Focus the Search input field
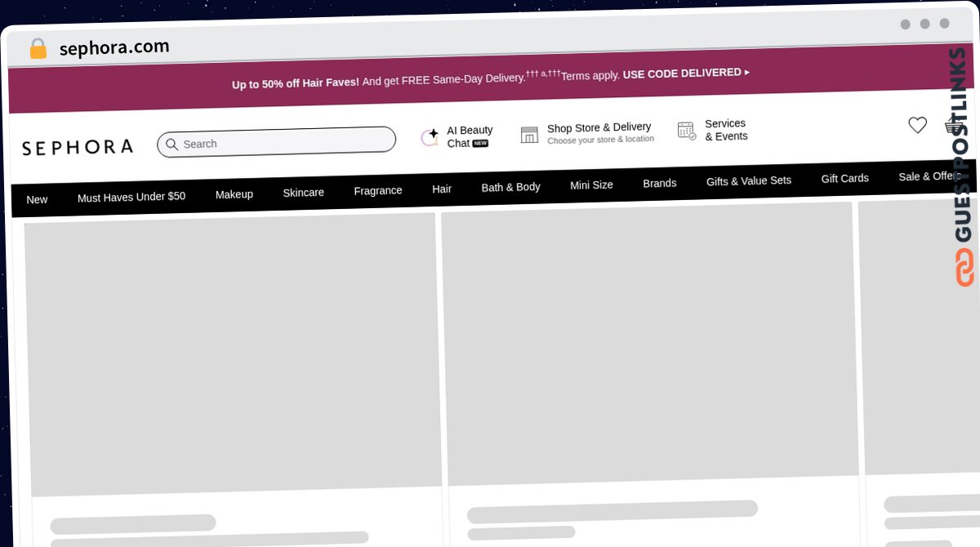 pos(276,141)
